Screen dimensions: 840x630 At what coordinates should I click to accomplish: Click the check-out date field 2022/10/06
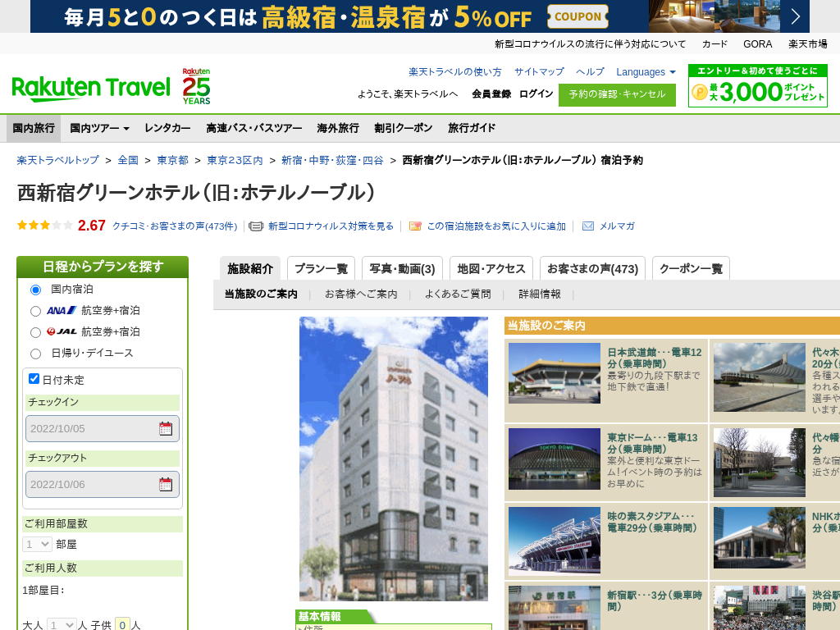point(103,484)
